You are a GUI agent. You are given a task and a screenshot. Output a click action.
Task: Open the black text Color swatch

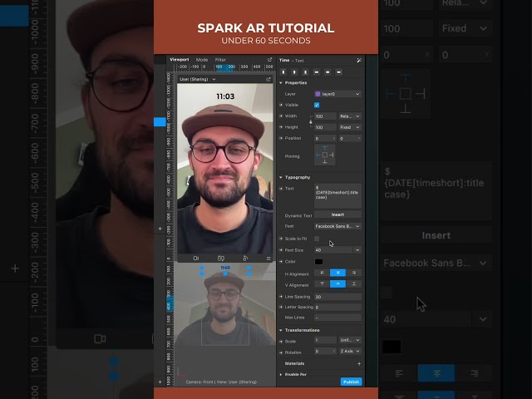pyautogui.click(x=318, y=262)
